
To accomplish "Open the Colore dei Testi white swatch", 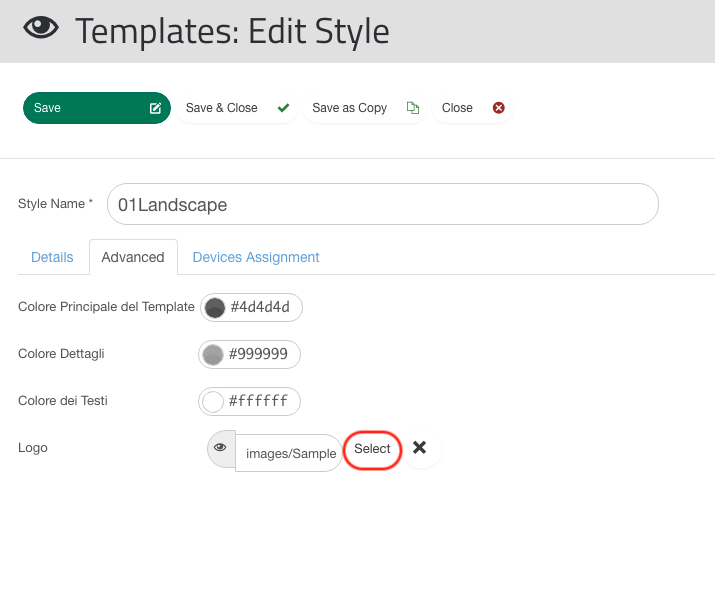I will [213, 402].
